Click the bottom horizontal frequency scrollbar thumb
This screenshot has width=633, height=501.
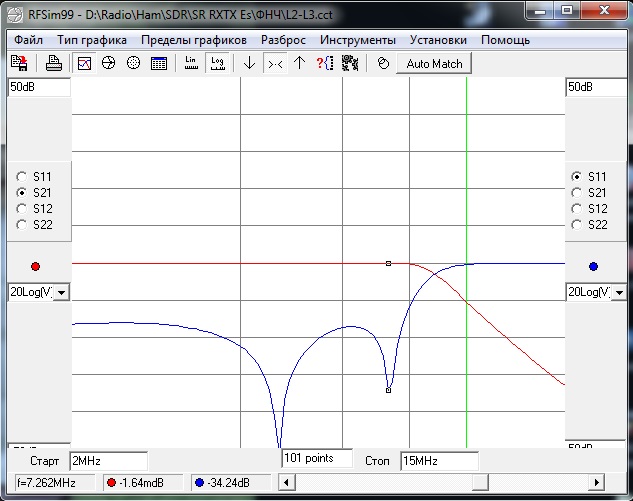[x=480, y=483]
